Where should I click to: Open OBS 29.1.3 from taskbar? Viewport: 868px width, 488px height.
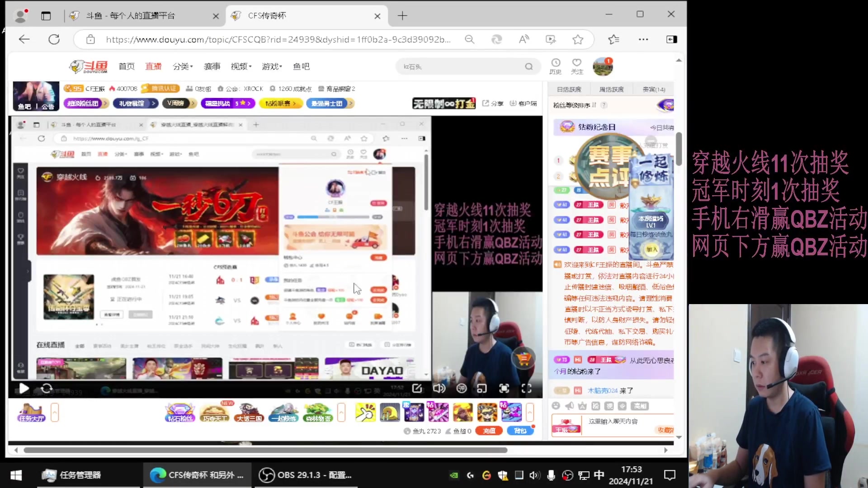[306, 475]
